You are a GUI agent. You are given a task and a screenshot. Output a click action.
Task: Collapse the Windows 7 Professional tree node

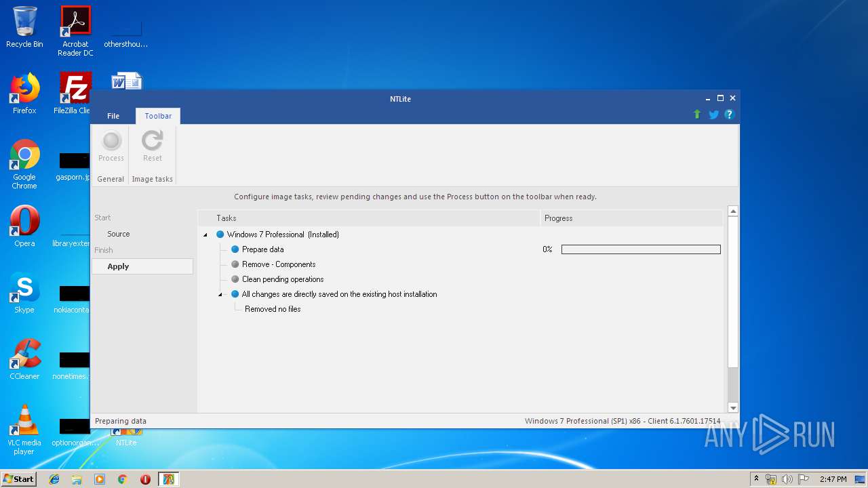205,235
